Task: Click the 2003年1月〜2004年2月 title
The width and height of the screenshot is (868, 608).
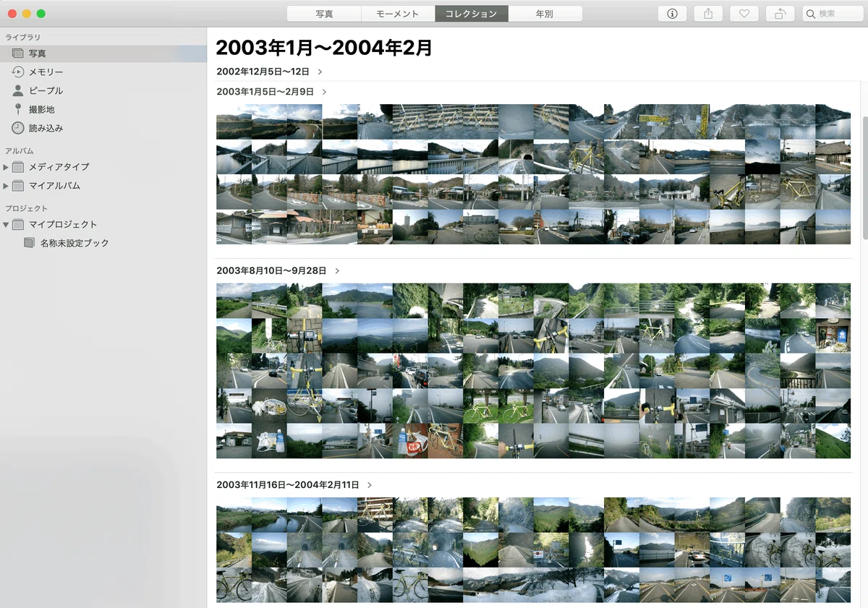Action: 324,48
